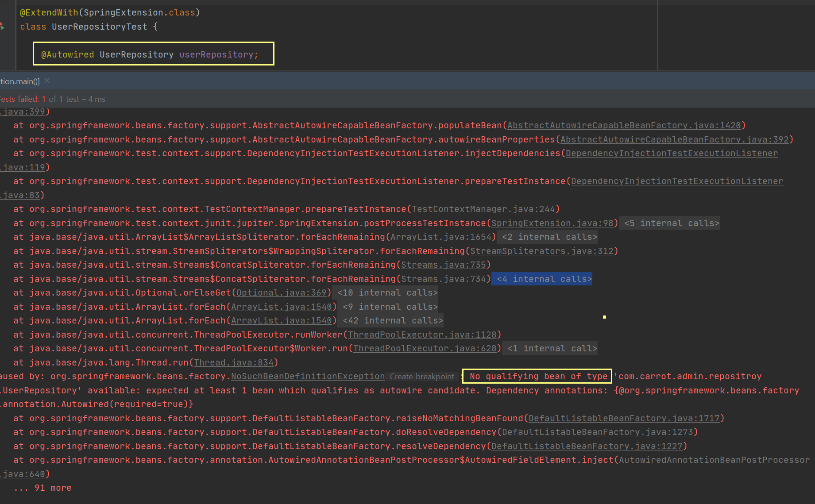The image size is (815, 504).
Task: Open DependencyInjectionTestExecutionListener link on prepareTestInstance line
Action: [x=677, y=181]
